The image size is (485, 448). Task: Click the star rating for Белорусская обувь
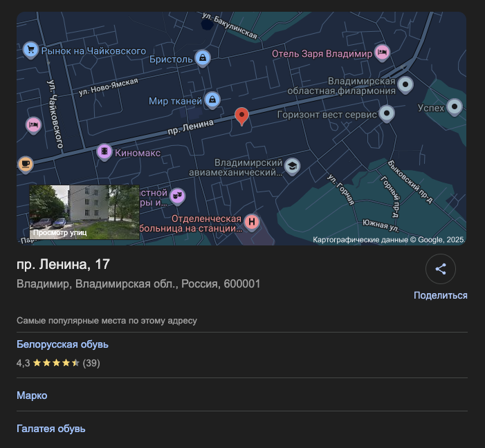[x=56, y=363]
